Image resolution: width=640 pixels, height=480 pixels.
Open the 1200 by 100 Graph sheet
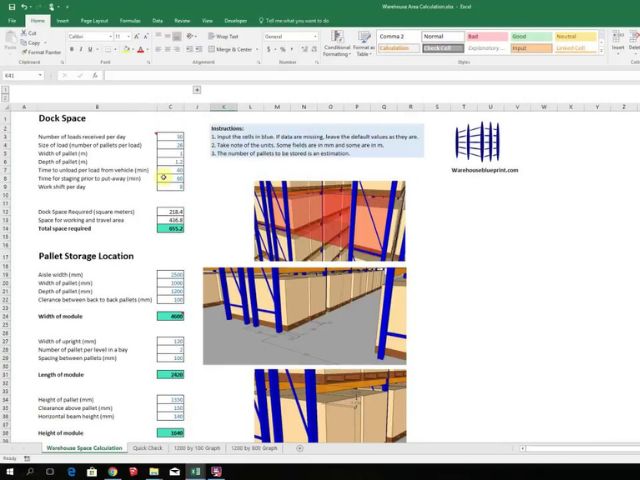coord(197,448)
